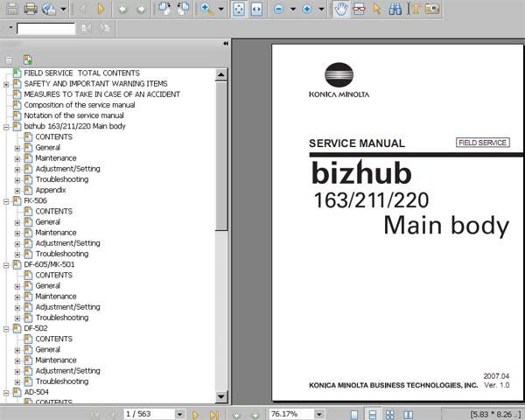This screenshot has height=420, width=525.
Task: Collapse the bookmarks panel with double-arrow
Action: pos(226,44)
